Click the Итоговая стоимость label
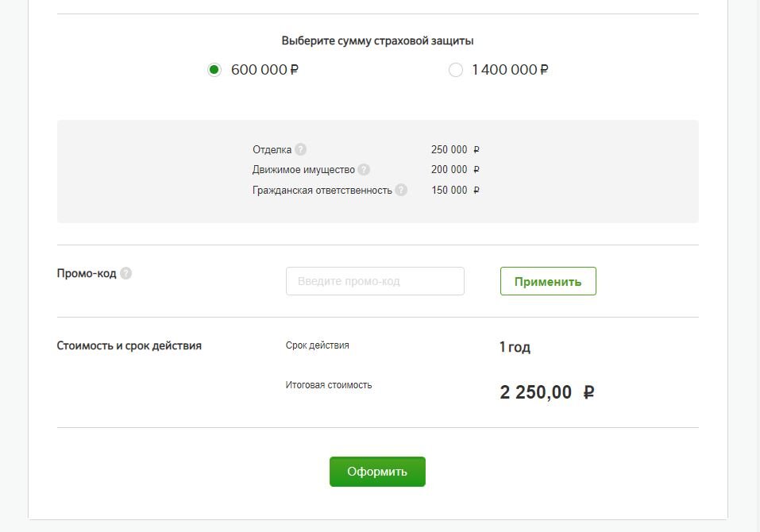Viewport: 760px width, 532px height. pyautogui.click(x=329, y=385)
